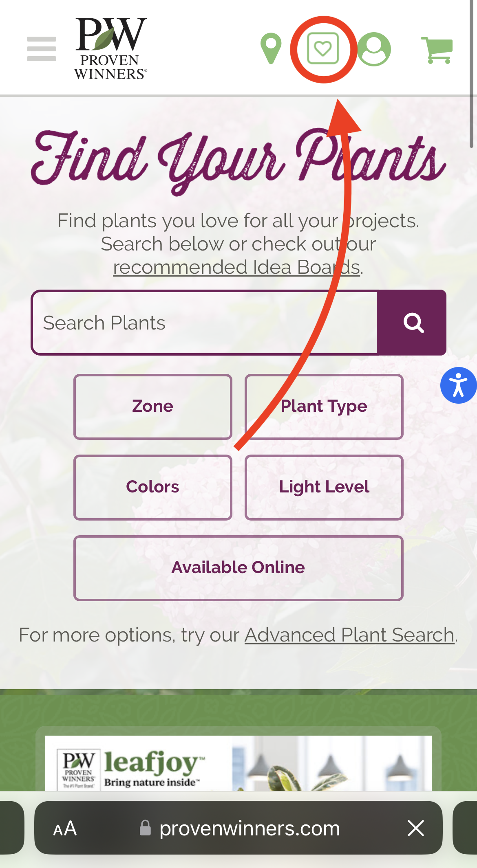Focus the Search Plants input field
Viewport: 477px width, 868px height.
[204, 323]
